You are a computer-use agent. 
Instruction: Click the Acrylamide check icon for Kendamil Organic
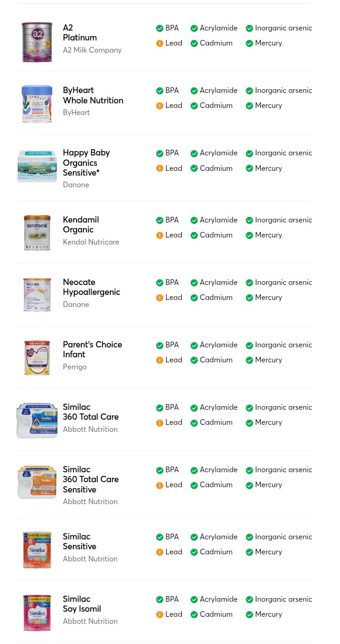(x=194, y=221)
